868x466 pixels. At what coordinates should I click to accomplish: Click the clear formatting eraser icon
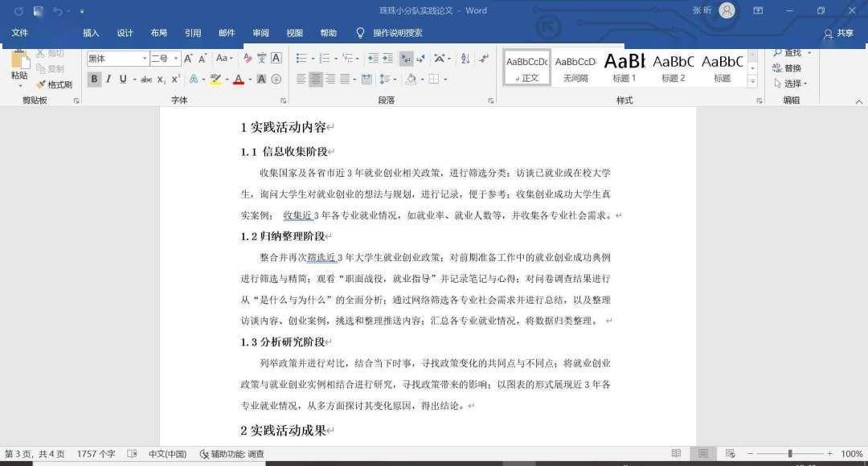point(248,58)
